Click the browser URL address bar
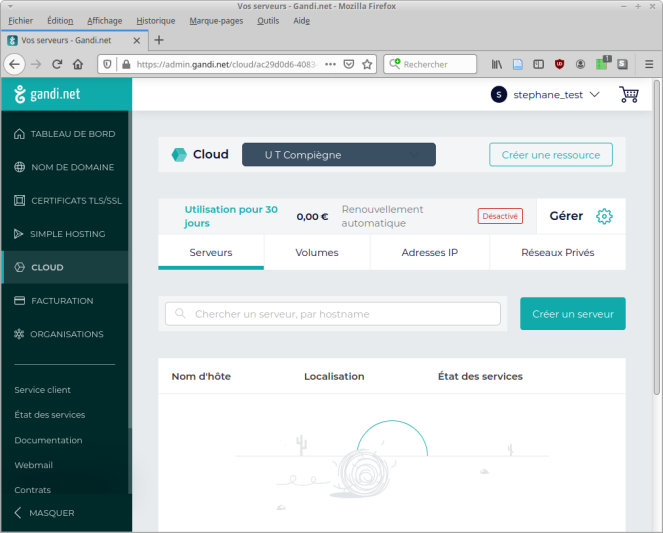 click(226, 64)
